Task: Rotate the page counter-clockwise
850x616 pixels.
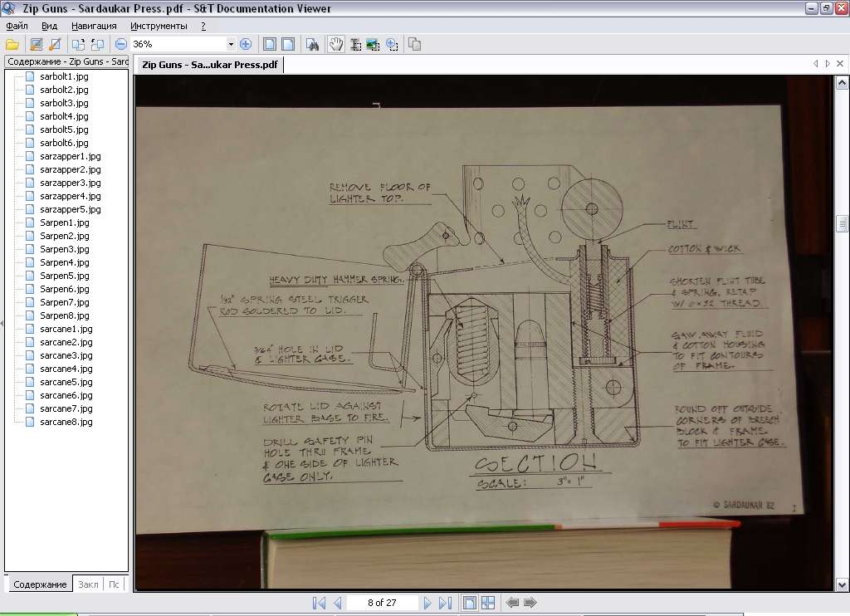Action: pos(97,45)
